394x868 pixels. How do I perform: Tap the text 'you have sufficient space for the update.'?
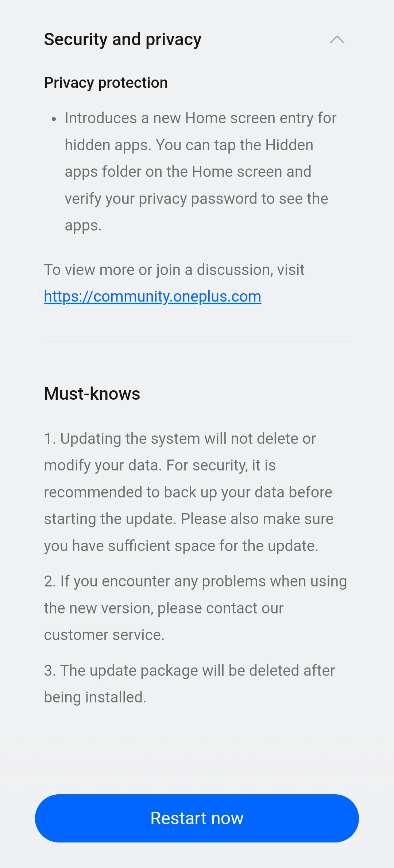(181, 546)
